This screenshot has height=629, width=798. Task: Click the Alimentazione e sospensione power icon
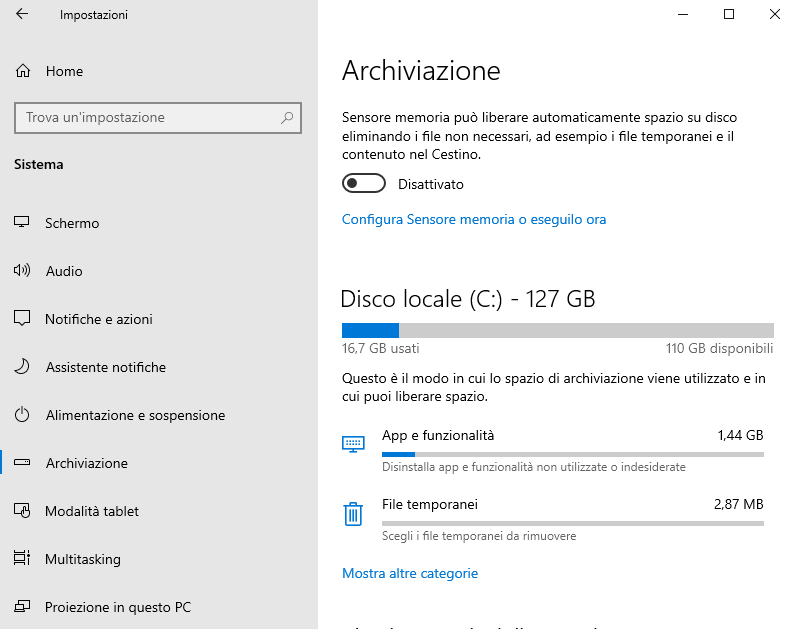[22, 415]
